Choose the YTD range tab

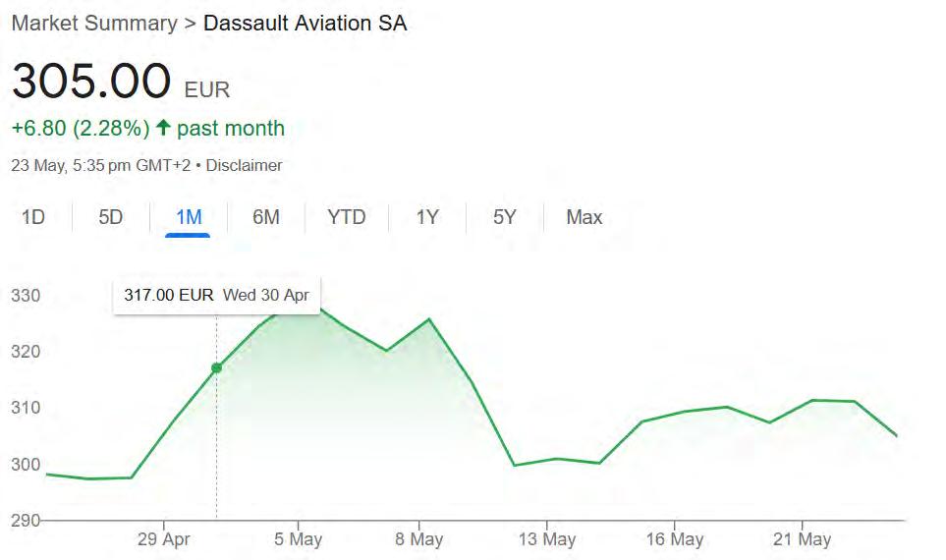pos(346,217)
